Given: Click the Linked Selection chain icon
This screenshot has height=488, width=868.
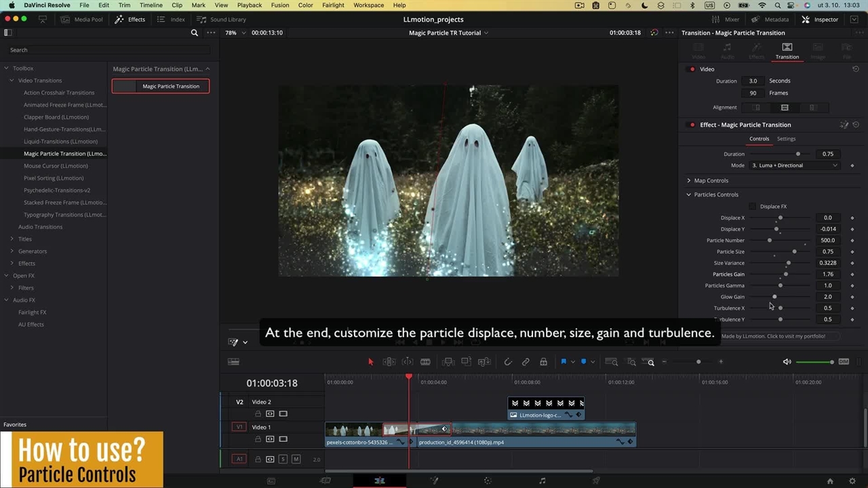Looking at the screenshot, I should (526, 362).
